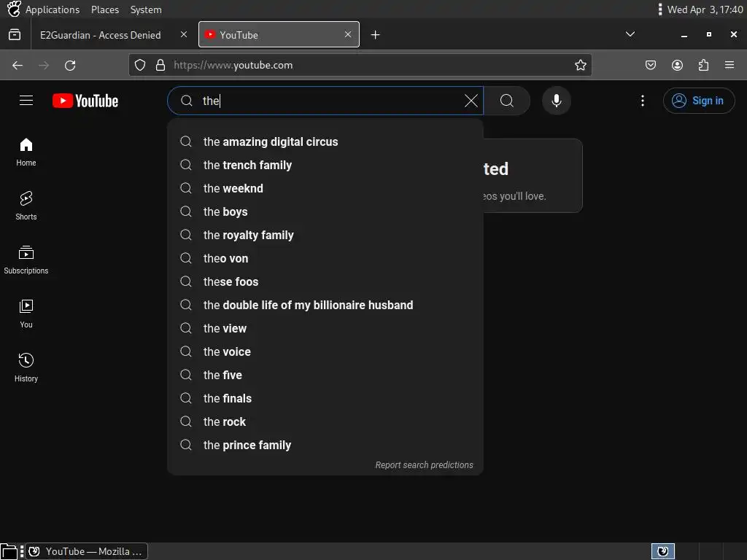Open Subscriptions in the sidebar
Viewport: 747px width, 560px height.
click(x=26, y=260)
